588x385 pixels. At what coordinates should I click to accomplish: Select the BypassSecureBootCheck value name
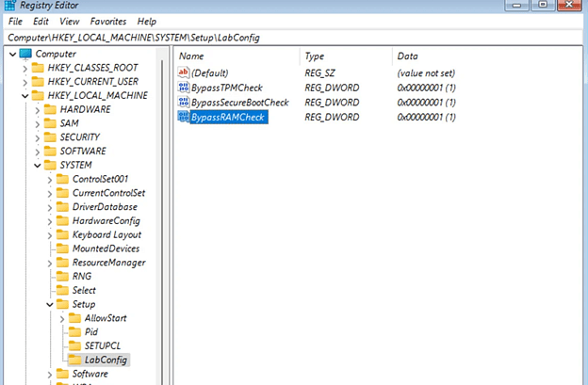pos(240,103)
